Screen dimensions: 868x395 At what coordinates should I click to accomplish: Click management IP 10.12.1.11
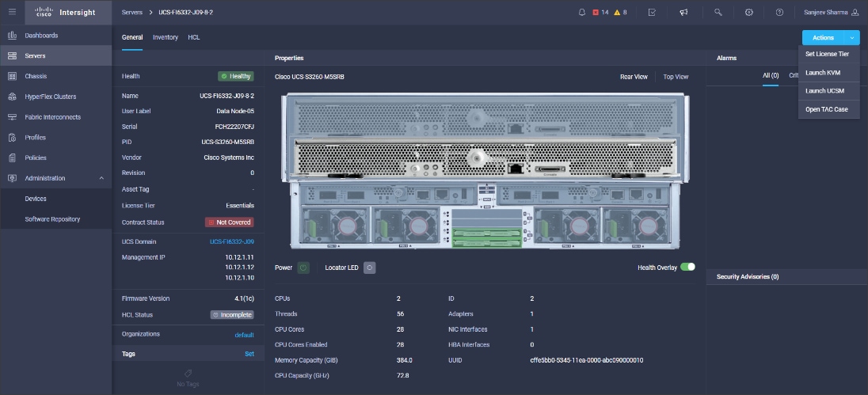pos(240,257)
